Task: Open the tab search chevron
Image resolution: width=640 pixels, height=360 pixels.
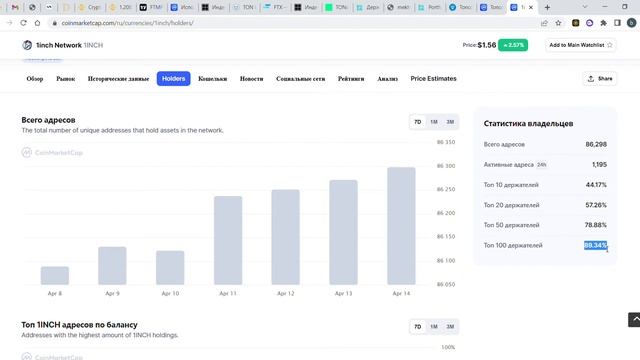Action: coord(585,7)
